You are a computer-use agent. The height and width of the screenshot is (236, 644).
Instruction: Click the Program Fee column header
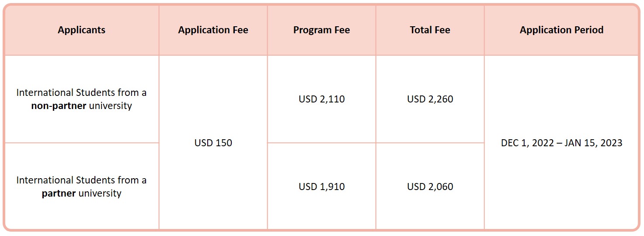point(321,30)
